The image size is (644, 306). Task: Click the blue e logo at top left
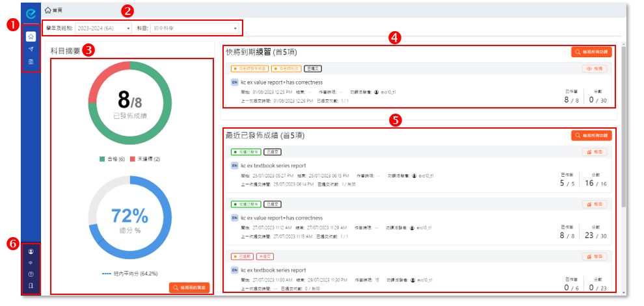[31, 11]
